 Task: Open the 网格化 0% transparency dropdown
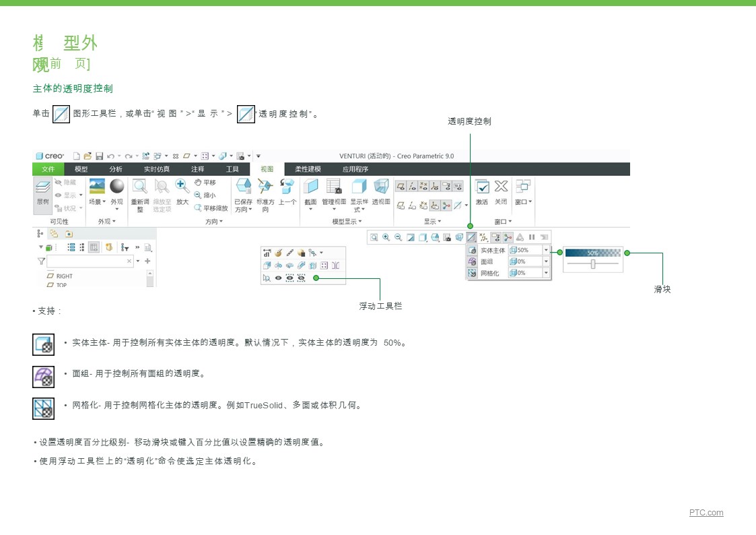(546, 273)
